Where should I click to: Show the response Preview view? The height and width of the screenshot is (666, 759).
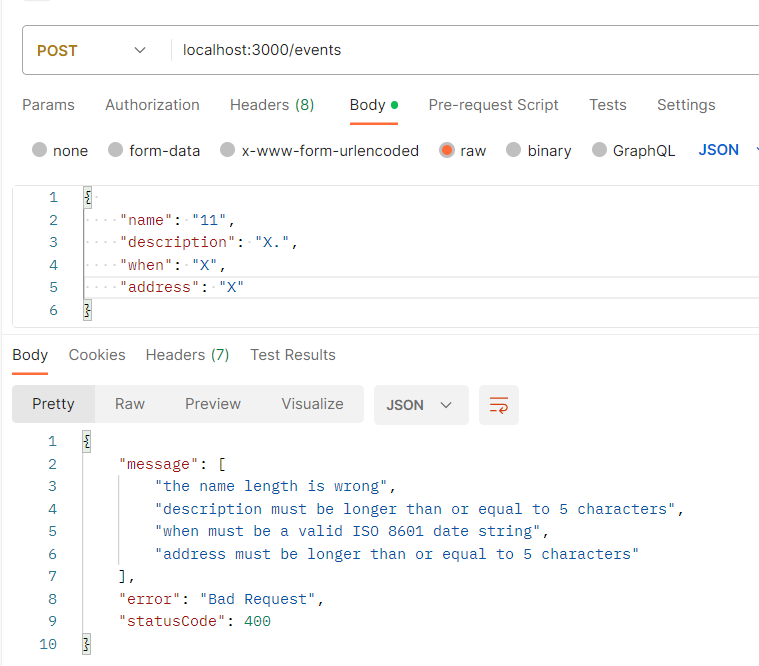coord(213,404)
